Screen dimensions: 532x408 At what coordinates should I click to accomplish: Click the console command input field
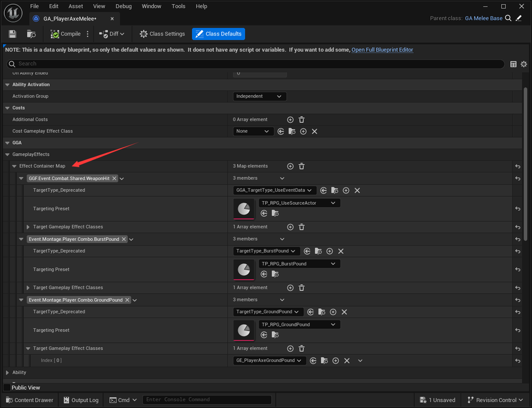[x=207, y=400]
